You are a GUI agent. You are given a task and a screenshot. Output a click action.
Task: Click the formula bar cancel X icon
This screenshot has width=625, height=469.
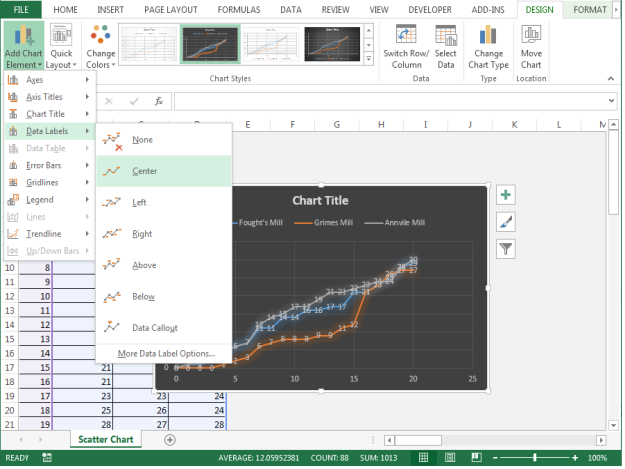coord(109,102)
